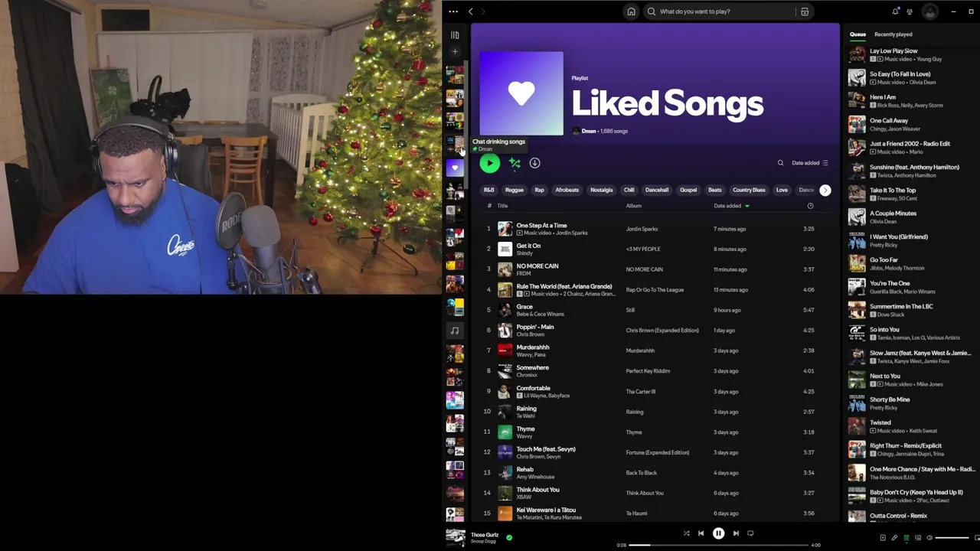Expand Your Library sidebar
Image resolution: width=980 pixels, height=551 pixels.
click(455, 35)
